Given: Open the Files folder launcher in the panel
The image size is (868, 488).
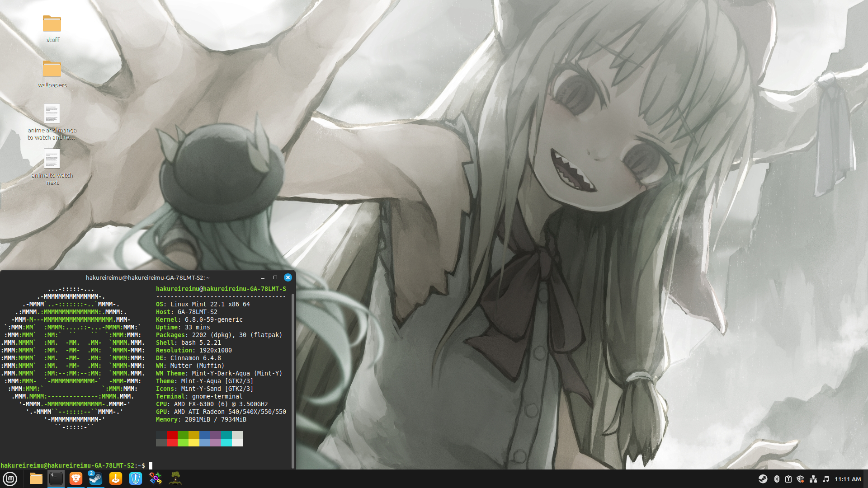Looking at the screenshot, I should (x=36, y=479).
